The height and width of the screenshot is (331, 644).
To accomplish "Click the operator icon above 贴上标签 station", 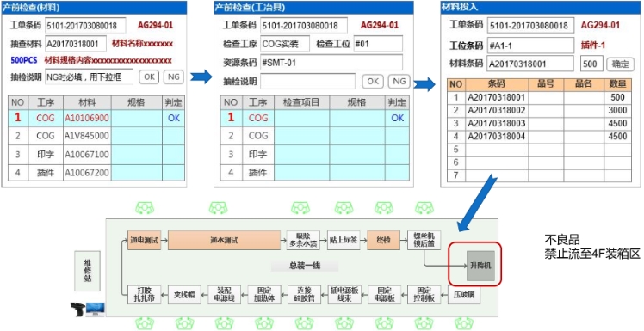I will click(344, 207).
